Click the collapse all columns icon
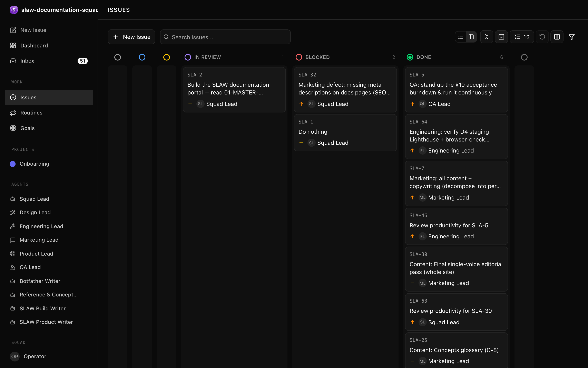 (x=487, y=37)
